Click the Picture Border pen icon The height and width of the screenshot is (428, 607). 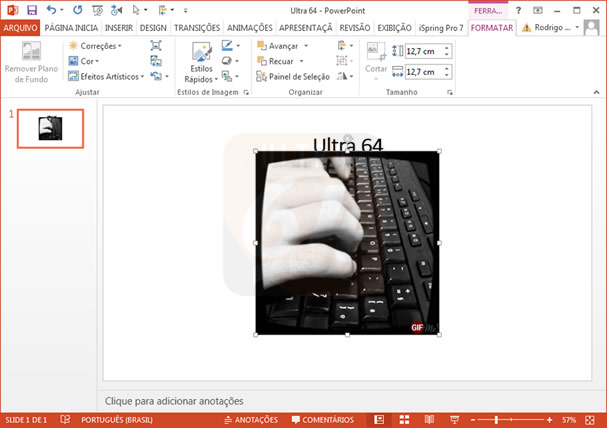[227, 46]
